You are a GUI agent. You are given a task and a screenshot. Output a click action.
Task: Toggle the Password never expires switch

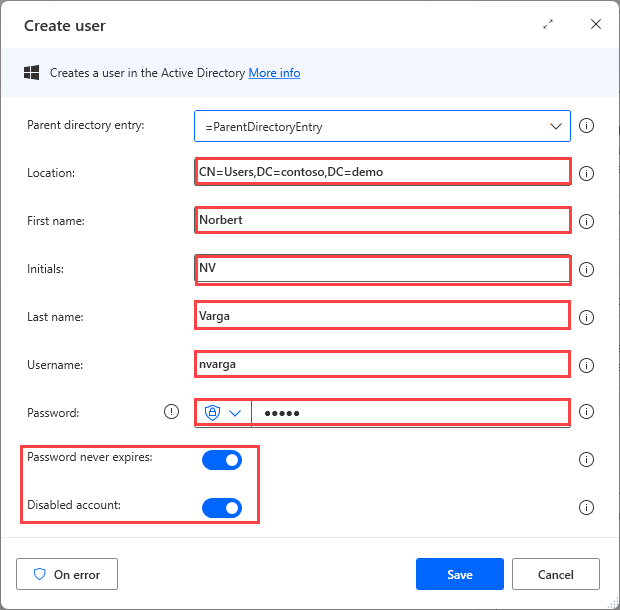point(222,460)
